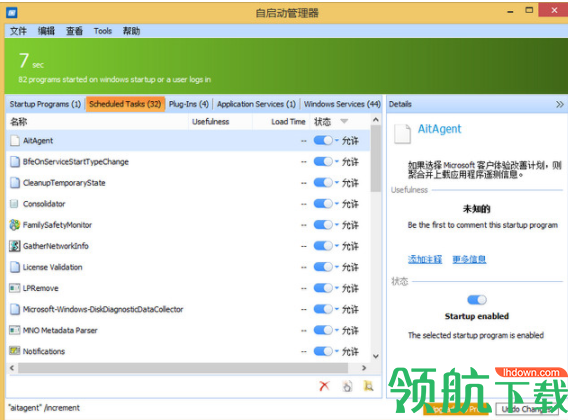This screenshot has height=420, width=568.
Task: Click the FamilySafetyMonitor row icon
Action: click(x=14, y=225)
